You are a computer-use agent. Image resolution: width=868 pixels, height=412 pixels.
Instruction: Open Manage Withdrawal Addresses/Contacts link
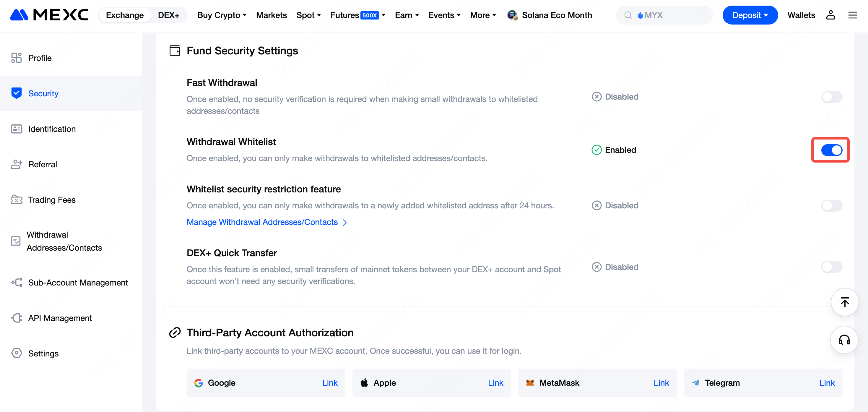coord(266,222)
